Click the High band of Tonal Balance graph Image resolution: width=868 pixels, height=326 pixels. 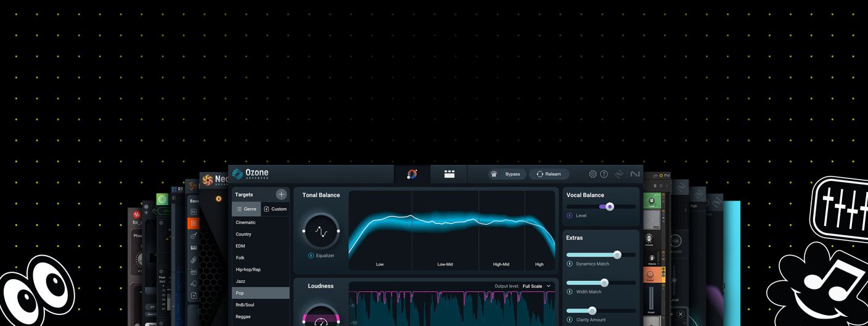click(540, 230)
